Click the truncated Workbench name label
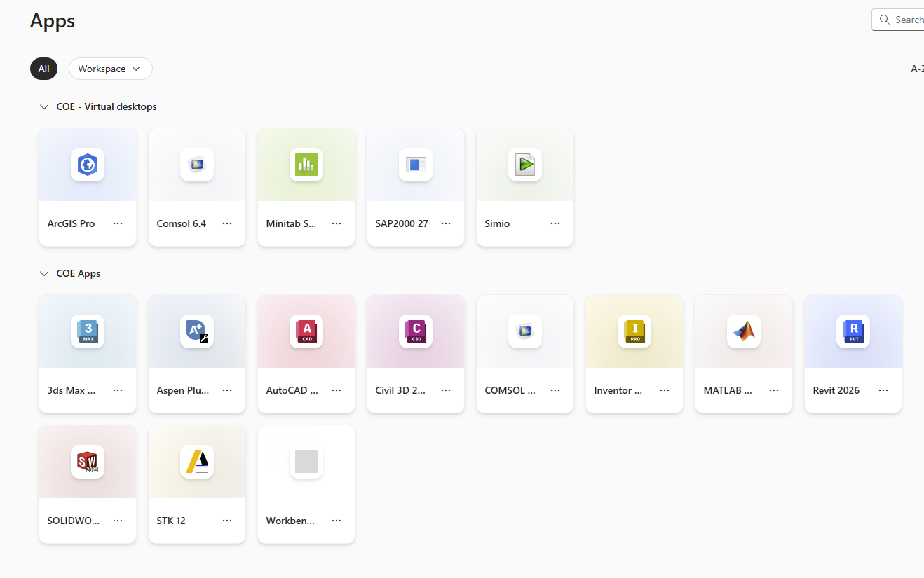The height and width of the screenshot is (578, 924). pos(291,521)
